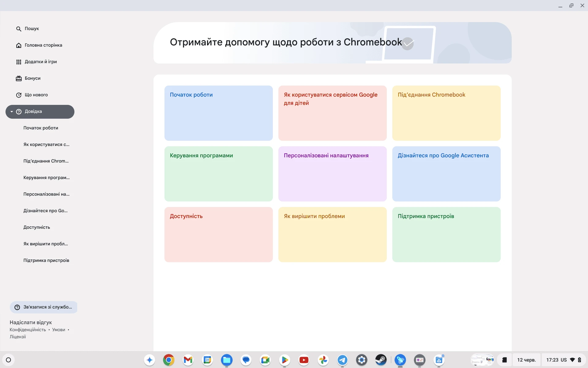Click the Wi-Fi status icon in tray
Image resolution: width=588 pixels, height=368 pixels.
tap(572, 360)
